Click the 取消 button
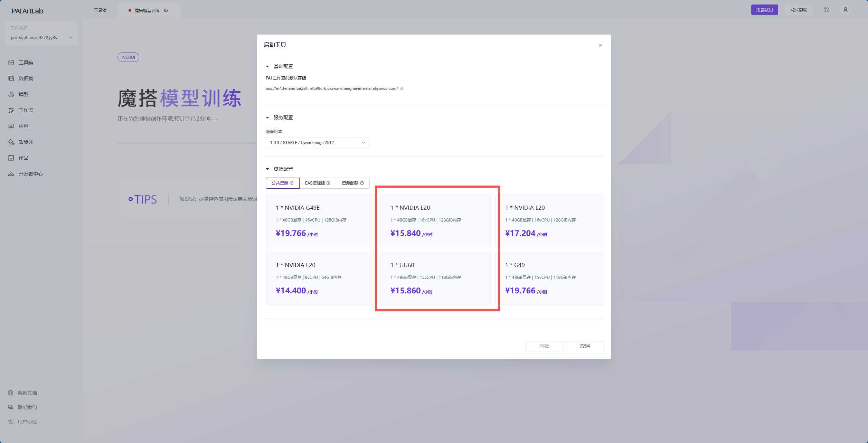The width and height of the screenshot is (868, 443). coord(585,346)
